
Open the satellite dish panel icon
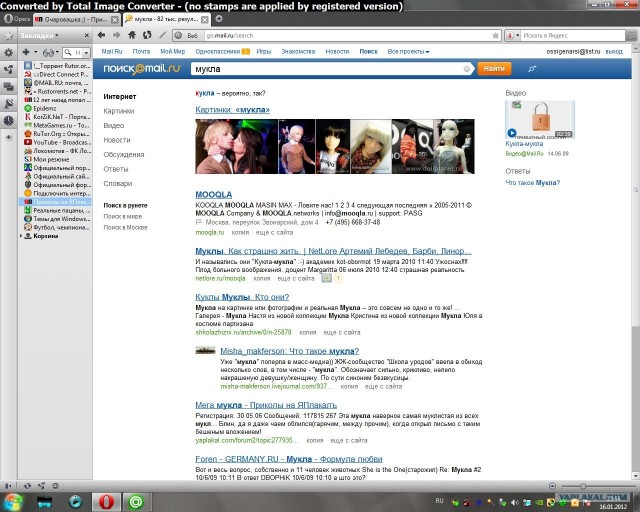pyautogui.click(x=8, y=103)
